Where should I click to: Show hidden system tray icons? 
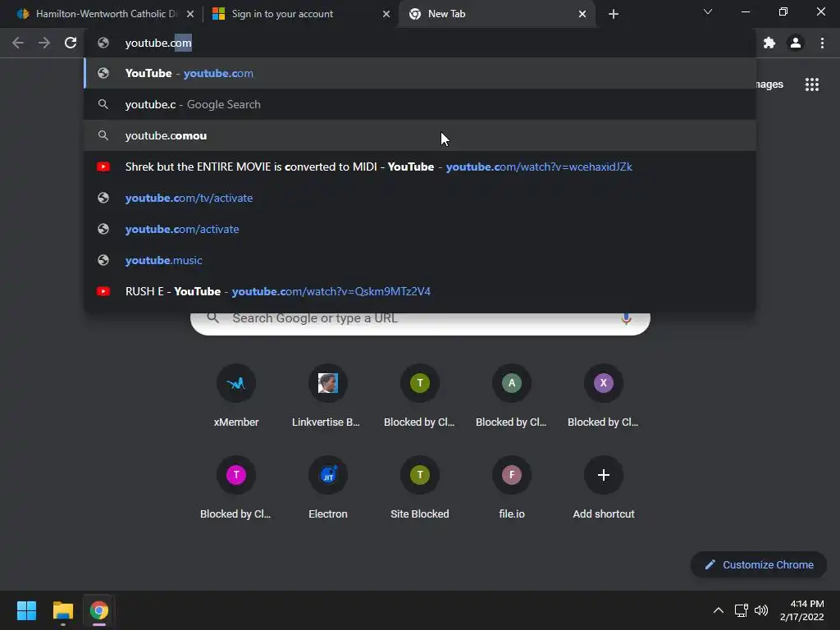click(x=719, y=610)
